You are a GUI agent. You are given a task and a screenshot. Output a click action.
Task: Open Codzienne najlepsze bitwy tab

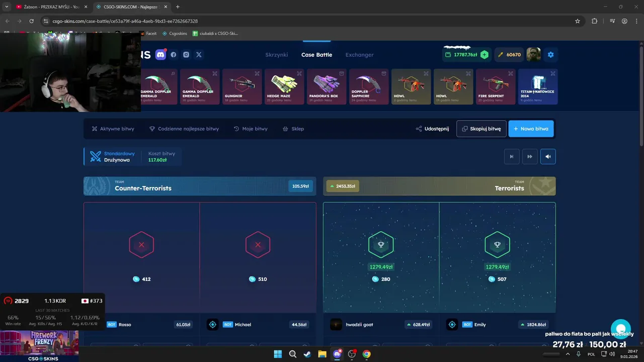point(184,129)
